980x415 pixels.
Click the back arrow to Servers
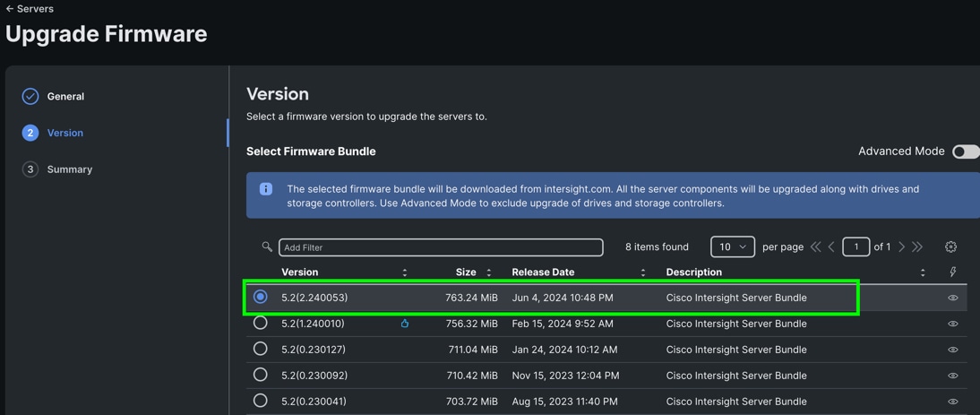[10, 9]
